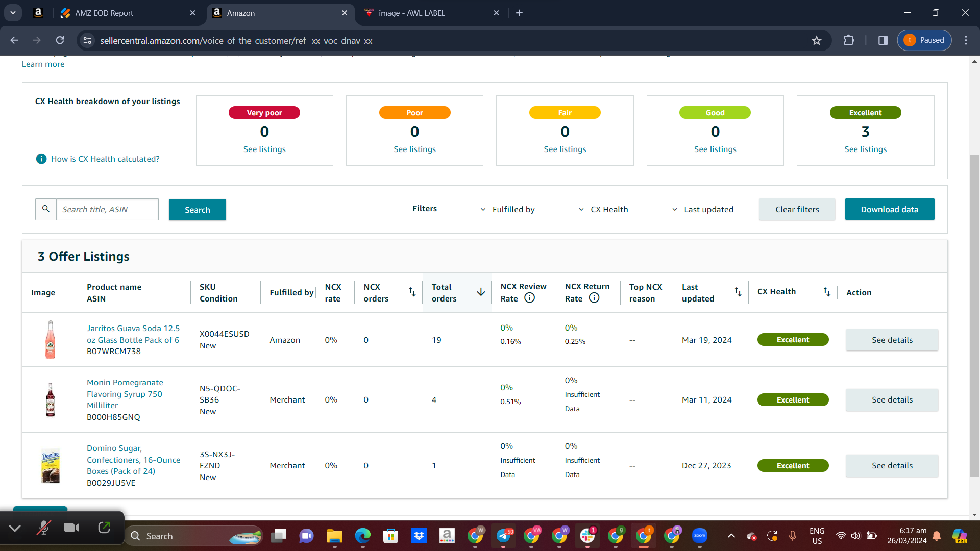The width and height of the screenshot is (980, 551).
Task: Open Jarritos Guava Soda product link
Action: click(x=133, y=334)
